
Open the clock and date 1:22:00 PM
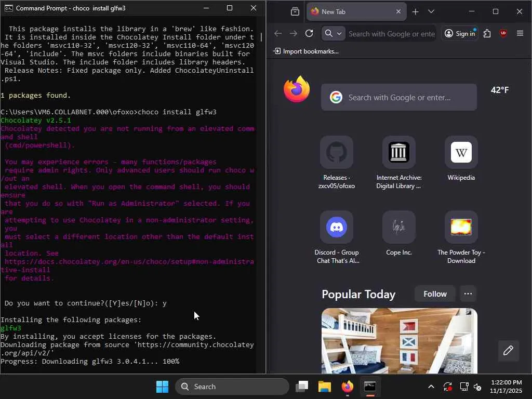tap(506, 387)
